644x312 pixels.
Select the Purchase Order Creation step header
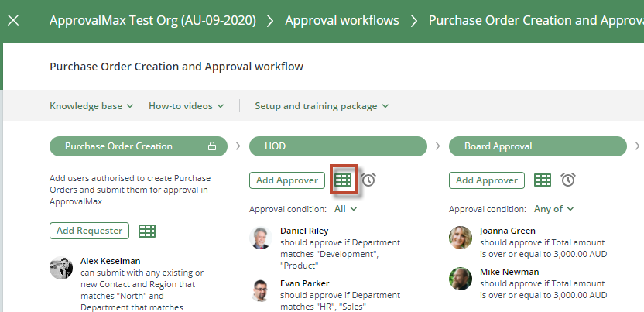pyautogui.click(x=139, y=146)
